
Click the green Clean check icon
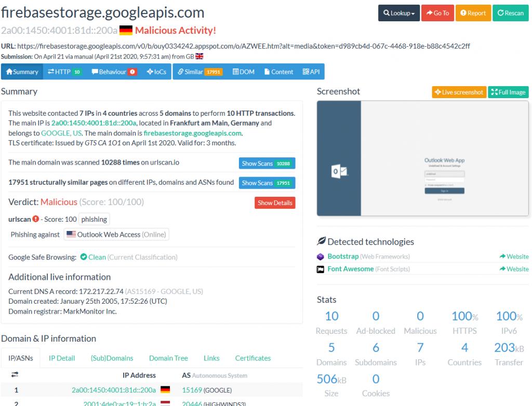click(84, 257)
